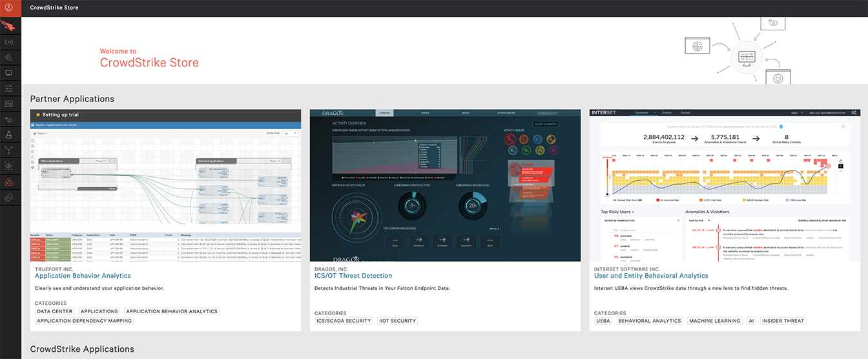Click 'Clearly see and understand your application behavior'
Viewport: 868px width, 359px height.
99,288
